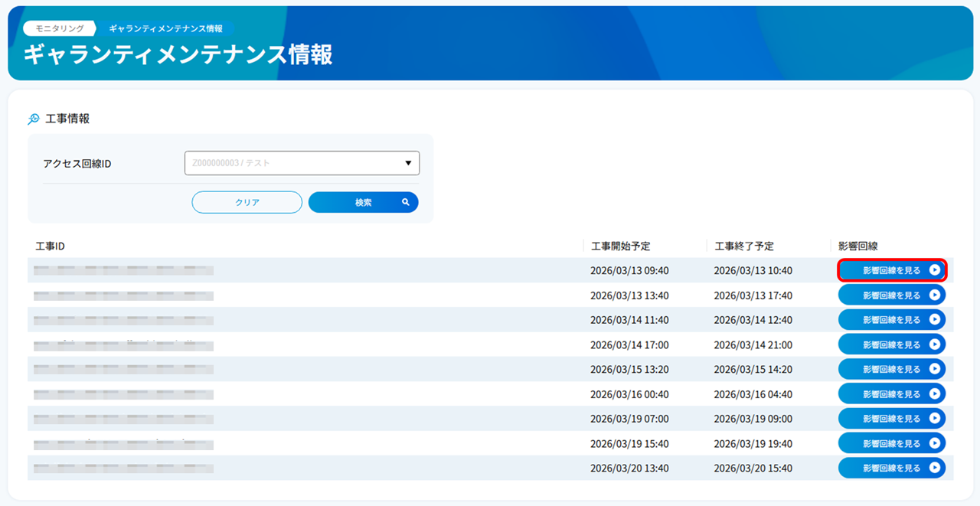The width and height of the screenshot is (980, 506).
Task: Click the モニタリング breadcrumb
Action: 59,28
